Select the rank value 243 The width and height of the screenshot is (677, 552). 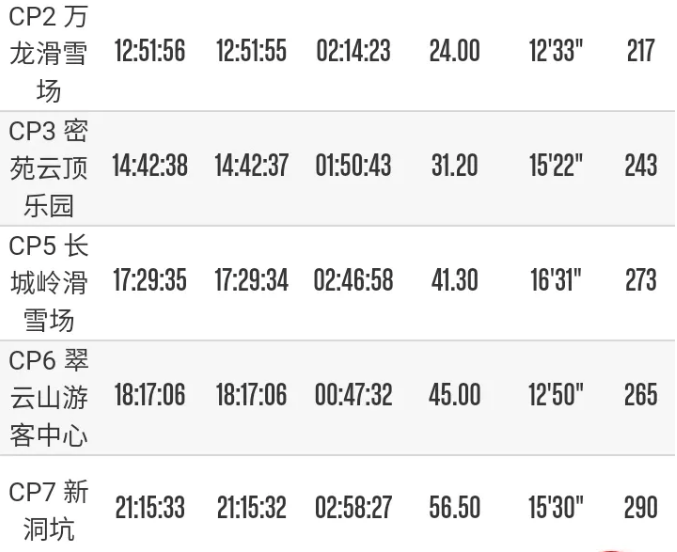click(x=640, y=166)
